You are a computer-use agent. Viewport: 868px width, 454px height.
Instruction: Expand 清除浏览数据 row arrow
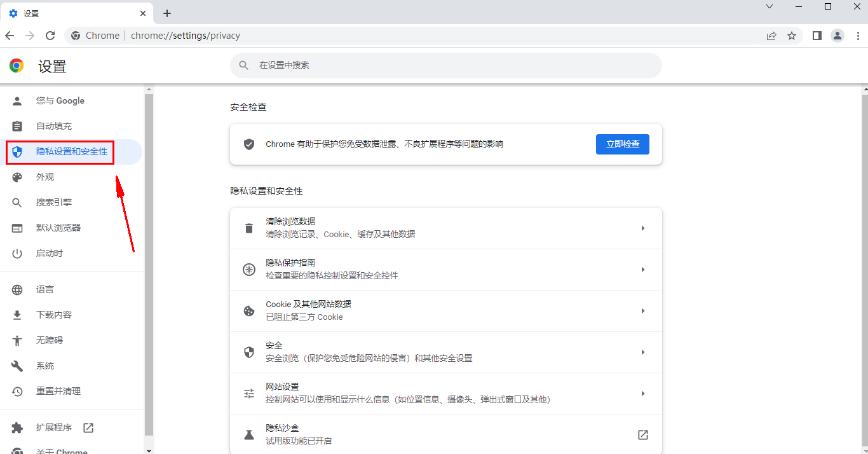coord(642,228)
